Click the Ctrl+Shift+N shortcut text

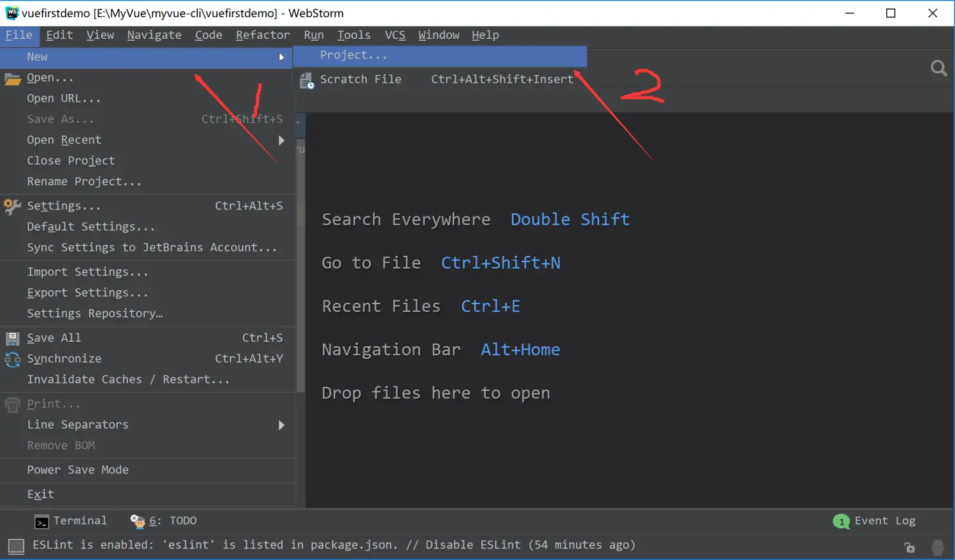(500, 263)
